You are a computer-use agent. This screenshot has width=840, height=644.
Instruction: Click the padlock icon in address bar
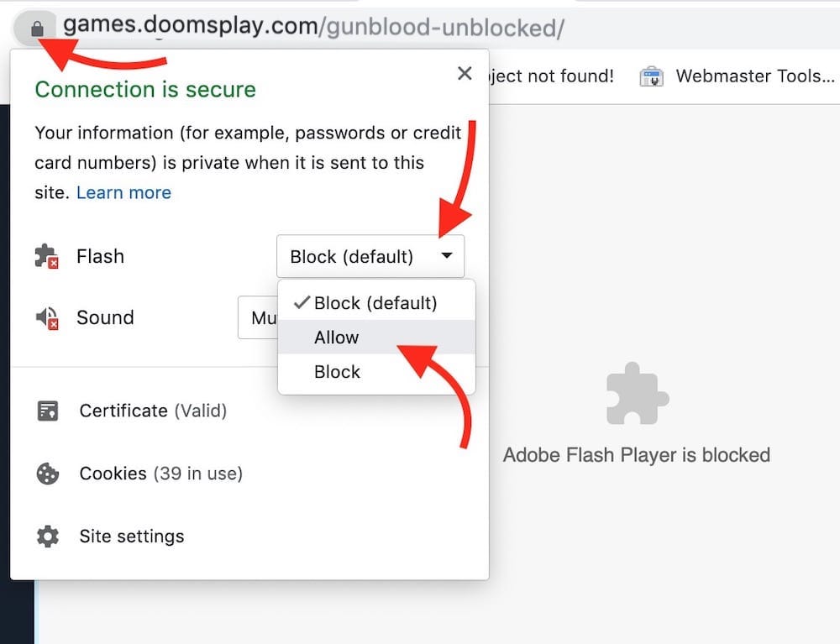coord(37,29)
